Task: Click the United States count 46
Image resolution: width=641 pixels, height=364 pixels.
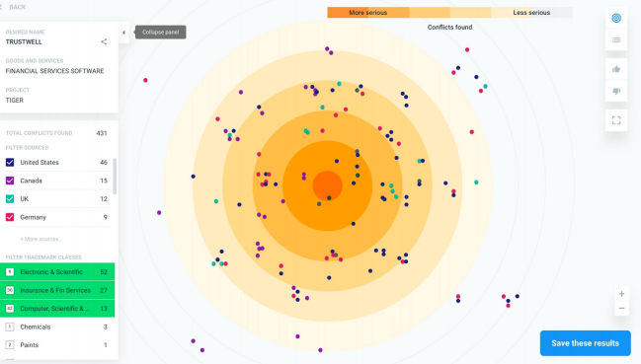Action: [104, 163]
